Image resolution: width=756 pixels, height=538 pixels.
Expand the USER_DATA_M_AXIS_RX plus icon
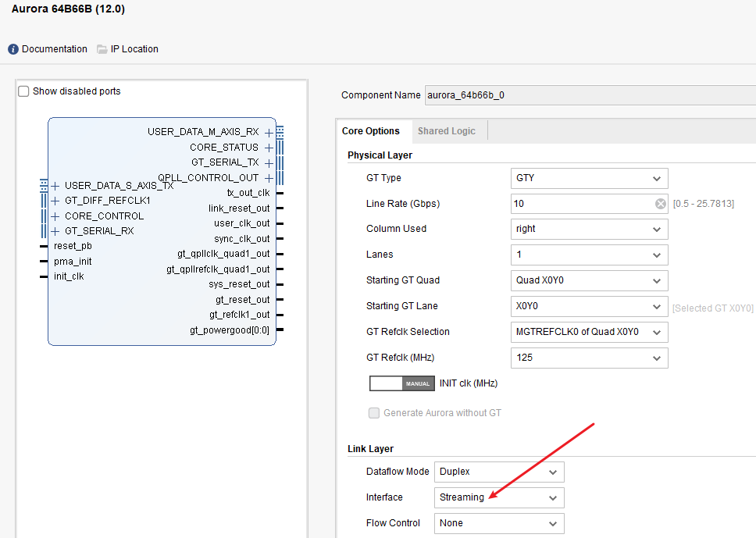pyautogui.click(x=269, y=133)
